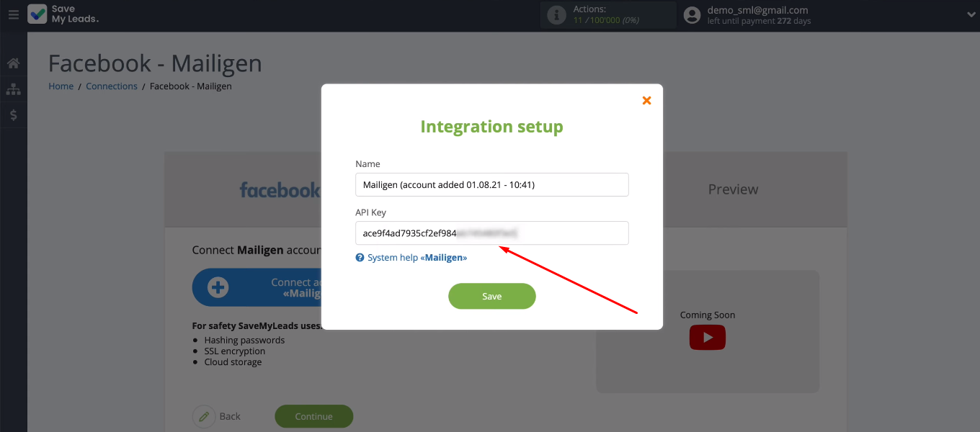Image resolution: width=980 pixels, height=432 pixels.
Task: Open the Connections sitemap sidebar icon
Action: [x=13, y=89]
